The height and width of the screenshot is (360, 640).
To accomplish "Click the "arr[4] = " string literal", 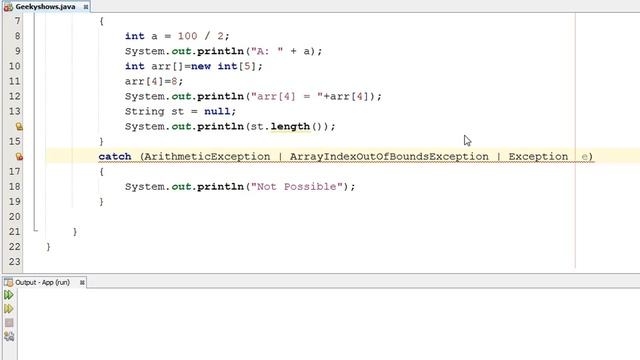I will pos(287,96).
